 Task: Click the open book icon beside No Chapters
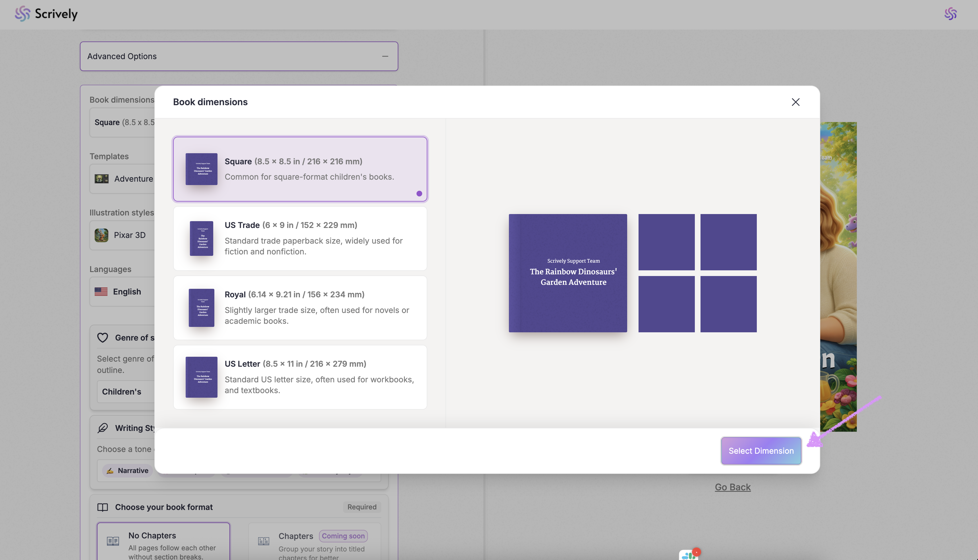pyautogui.click(x=113, y=541)
